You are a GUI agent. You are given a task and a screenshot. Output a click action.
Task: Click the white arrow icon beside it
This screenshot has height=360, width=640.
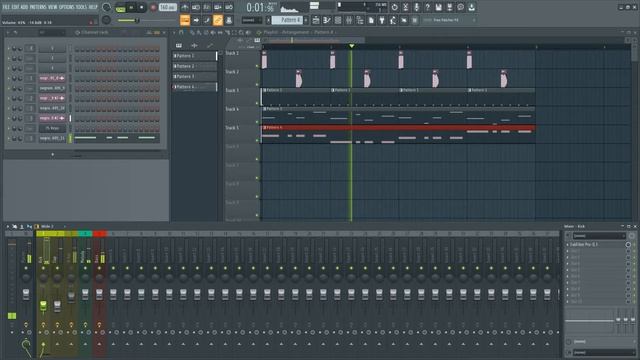[x=196, y=20]
